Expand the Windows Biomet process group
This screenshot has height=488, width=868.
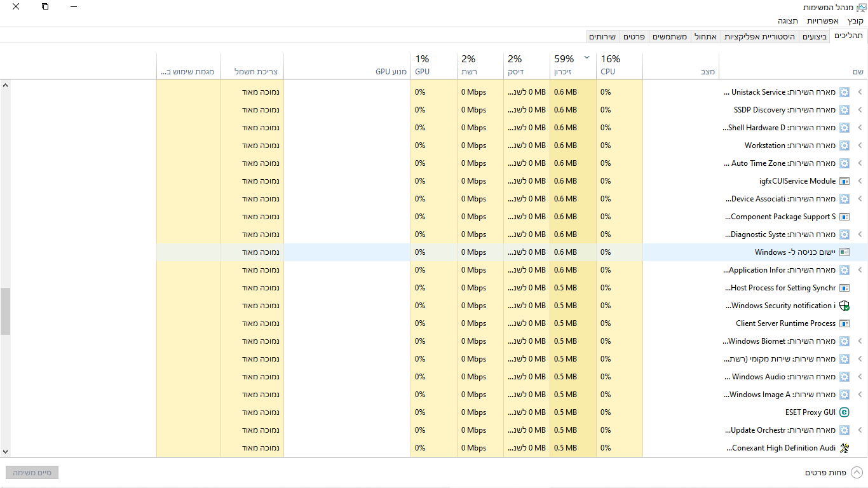coord(860,341)
